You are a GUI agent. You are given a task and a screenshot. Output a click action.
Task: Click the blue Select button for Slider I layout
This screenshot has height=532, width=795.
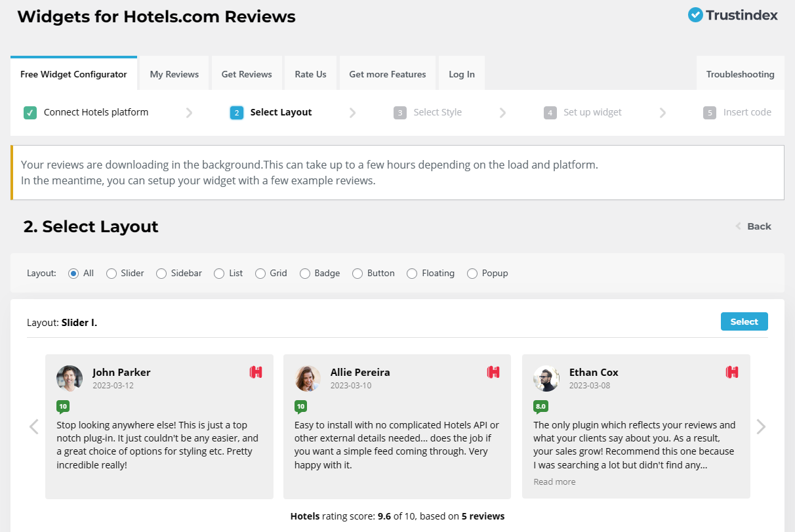[x=744, y=321]
